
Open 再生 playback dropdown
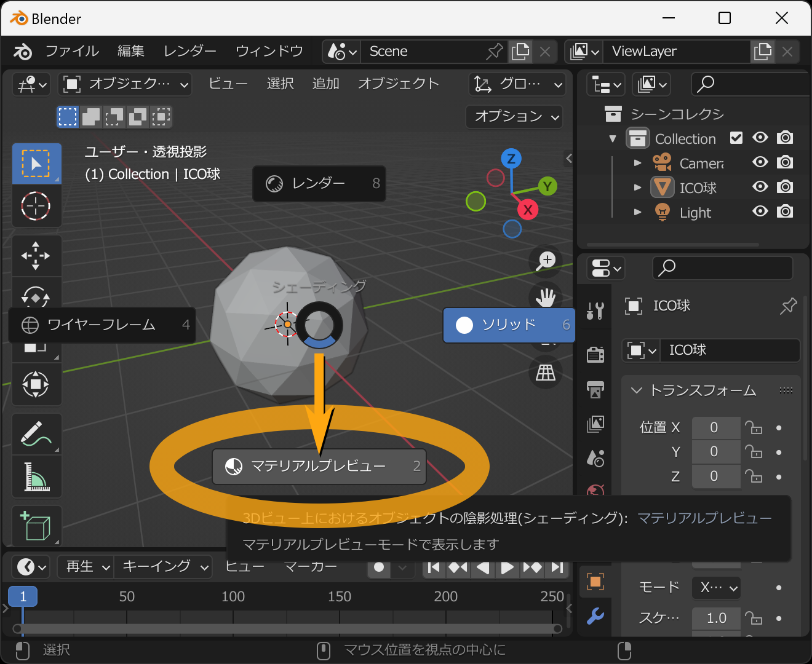coord(86,567)
